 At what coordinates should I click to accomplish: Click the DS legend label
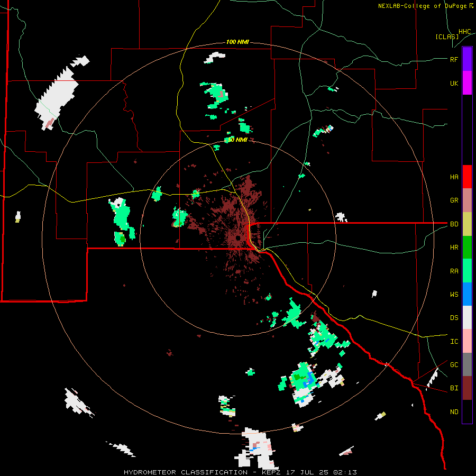coord(454,318)
